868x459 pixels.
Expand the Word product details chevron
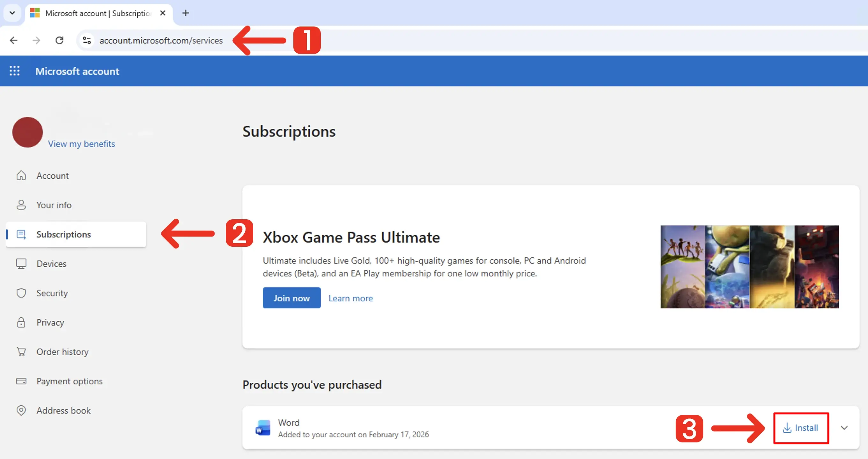(x=844, y=428)
